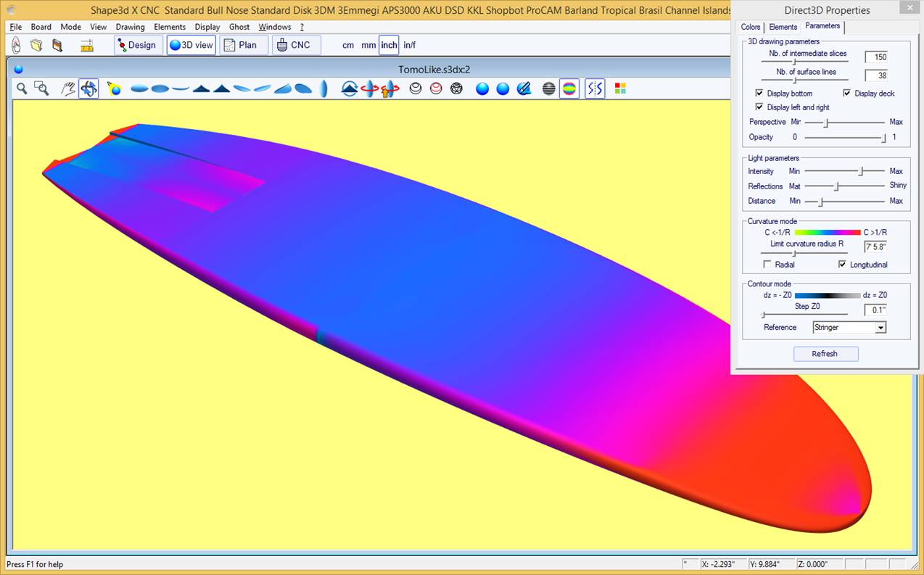This screenshot has width=924, height=575.
Task: Toggle the Display deck checkbox
Action: 846,94
